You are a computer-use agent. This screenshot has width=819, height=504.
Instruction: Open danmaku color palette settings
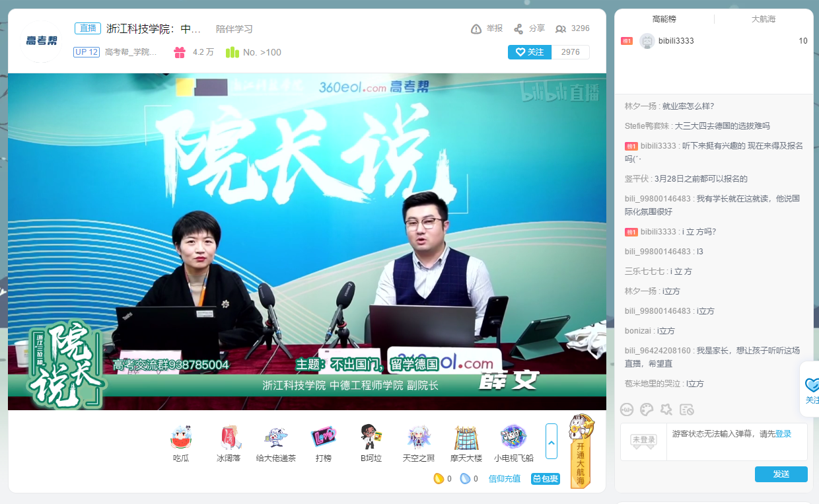click(647, 410)
